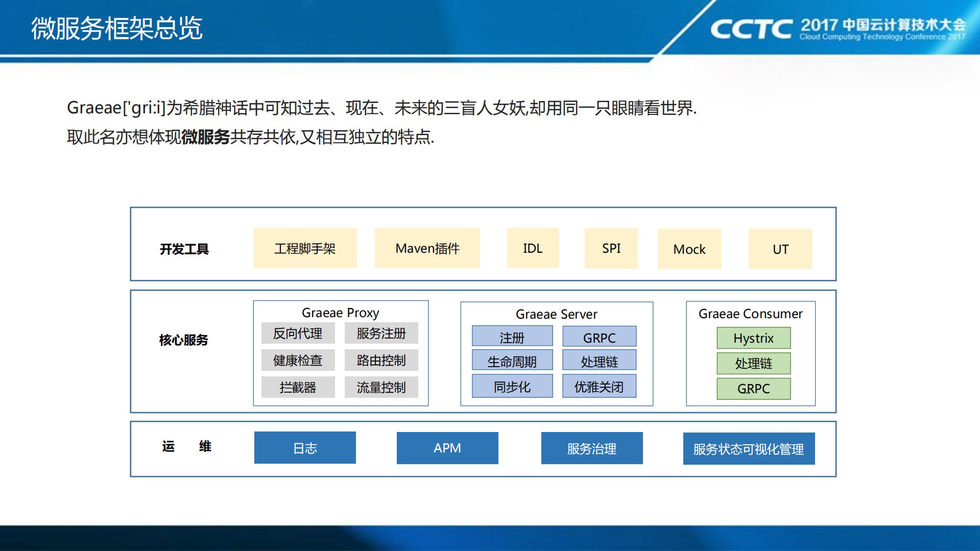Open the IDL tool box
This screenshot has height=551, width=980.
533,248
